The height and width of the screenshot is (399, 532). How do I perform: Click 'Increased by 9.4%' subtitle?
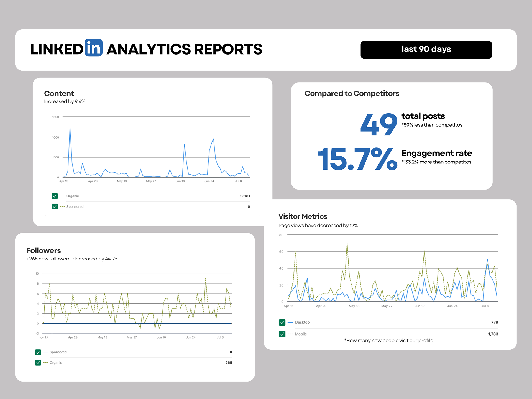65,101
